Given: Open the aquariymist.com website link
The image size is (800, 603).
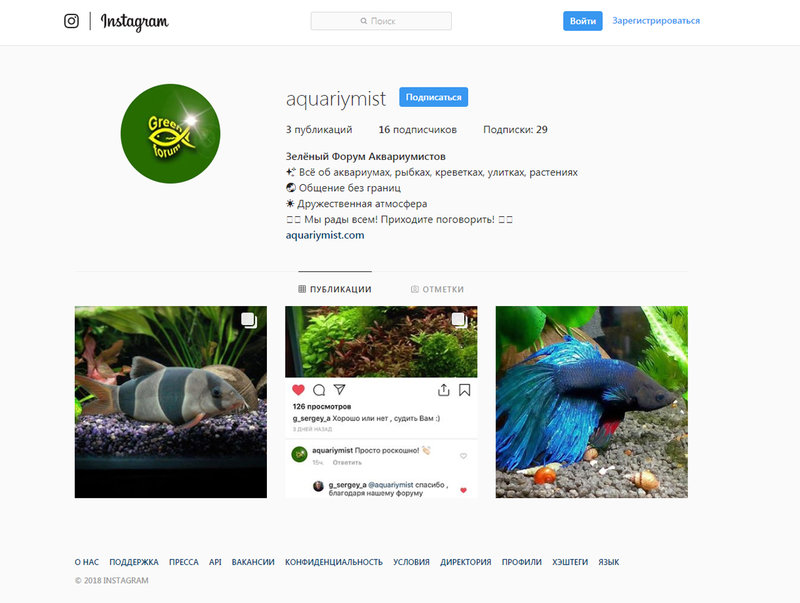Looking at the screenshot, I should pyautogui.click(x=325, y=235).
